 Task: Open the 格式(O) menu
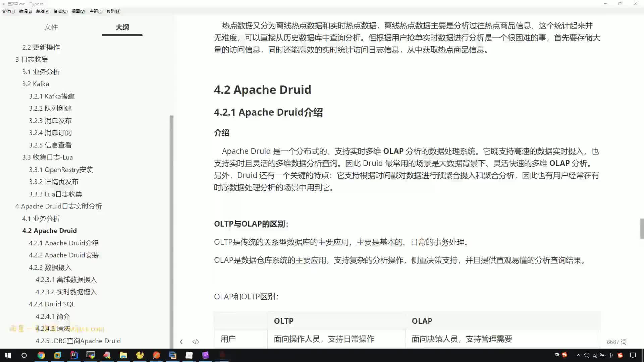[x=60, y=11]
